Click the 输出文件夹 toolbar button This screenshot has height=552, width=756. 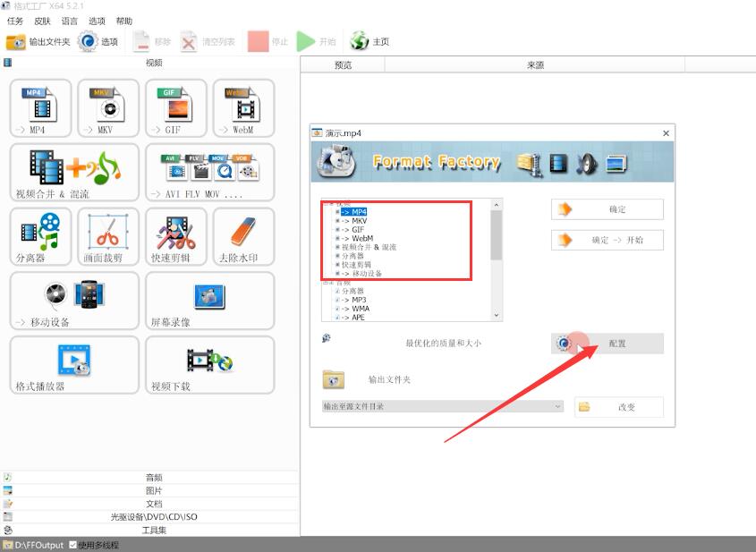(38, 42)
